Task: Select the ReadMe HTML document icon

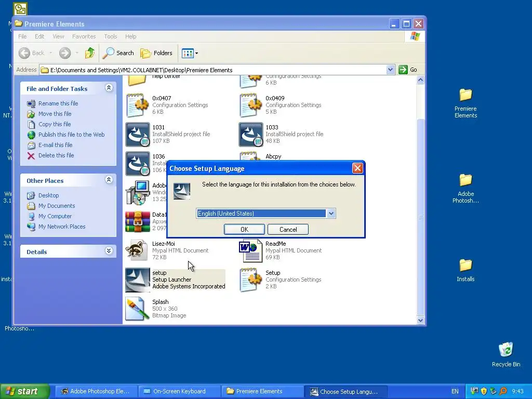Action: coord(251,251)
